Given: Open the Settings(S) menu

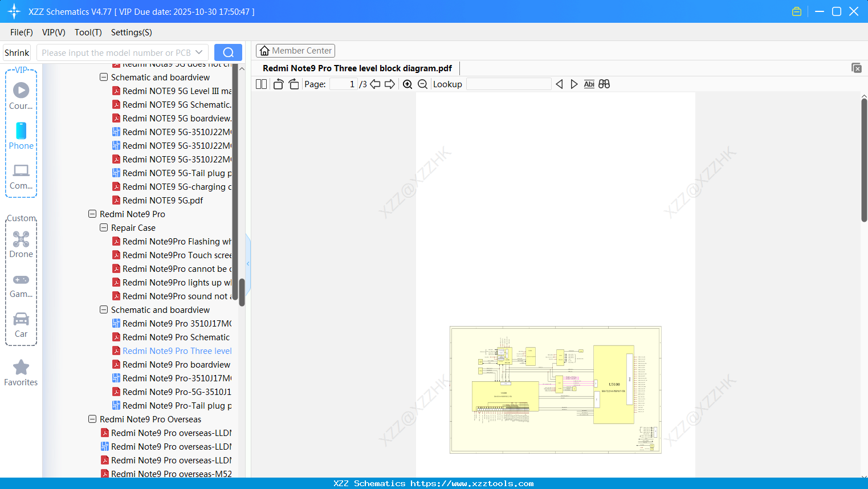Looking at the screenshot, I should [131, 32].
